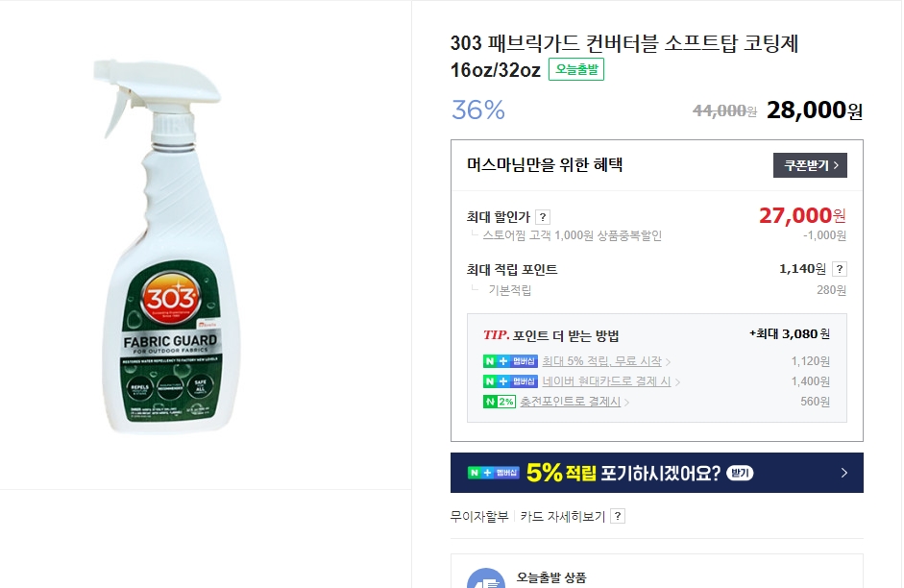Click the N 2% badge icon

pos(500,402)
